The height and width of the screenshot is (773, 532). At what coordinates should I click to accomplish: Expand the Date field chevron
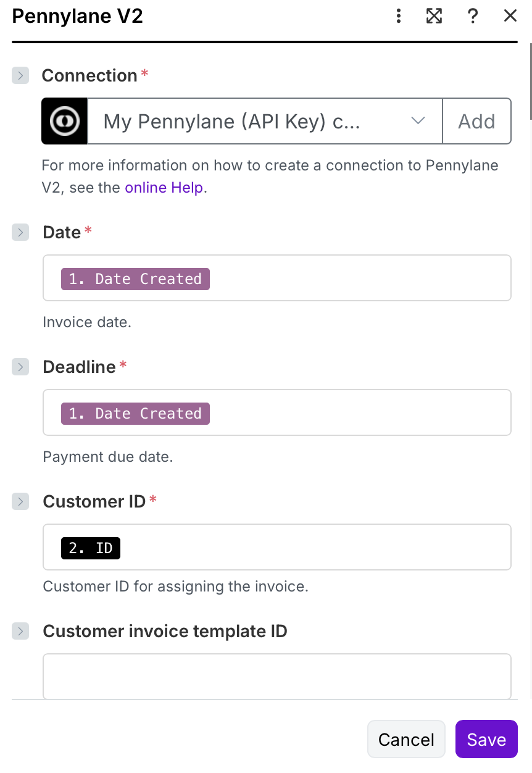pyautogui.click(x=20, y=233)
